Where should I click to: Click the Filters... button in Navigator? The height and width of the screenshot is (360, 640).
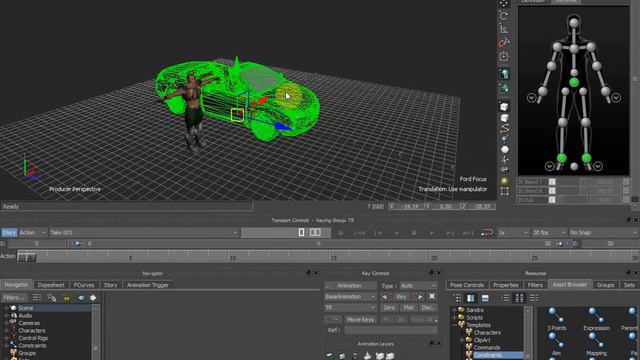pyautogui.click(x=14, y=298)
